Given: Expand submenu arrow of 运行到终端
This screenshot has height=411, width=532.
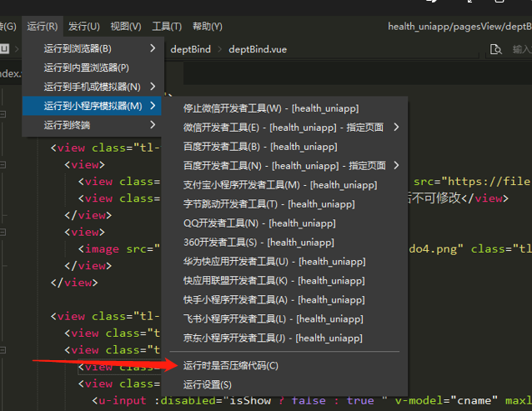Looking at the screenshot, I should point(153,125).
